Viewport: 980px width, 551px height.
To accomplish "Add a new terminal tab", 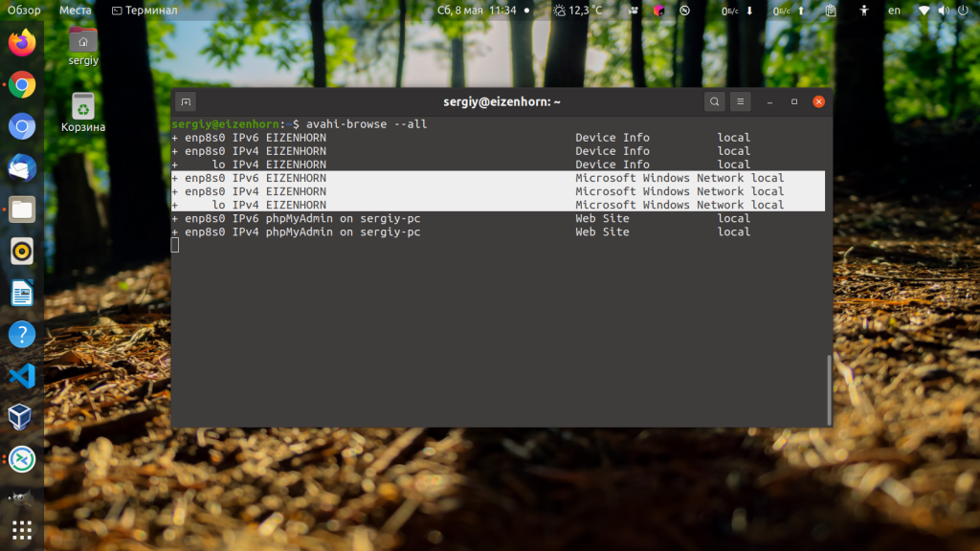I will point(186,101).
